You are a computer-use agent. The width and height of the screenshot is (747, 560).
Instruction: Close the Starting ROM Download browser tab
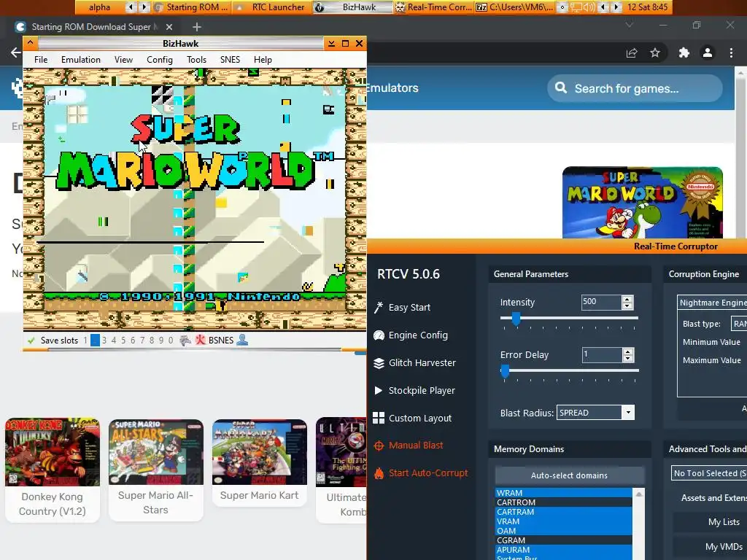tap(169, 27)
